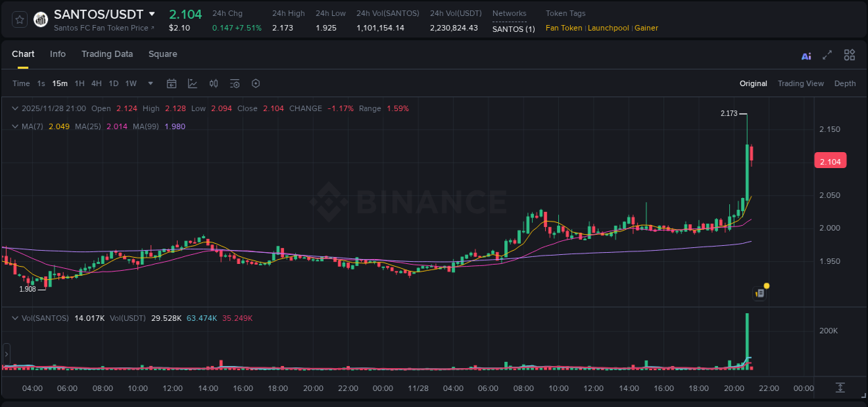Open the Info tab
The width and height of the screenshot is (868, 407).
pyautogui.click(x=58, y=53)
